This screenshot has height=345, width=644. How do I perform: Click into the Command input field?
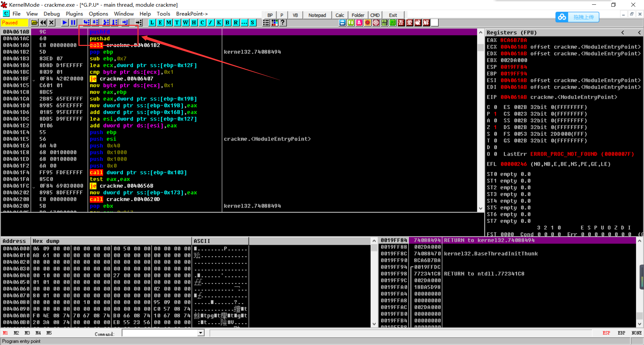[160, 333]
